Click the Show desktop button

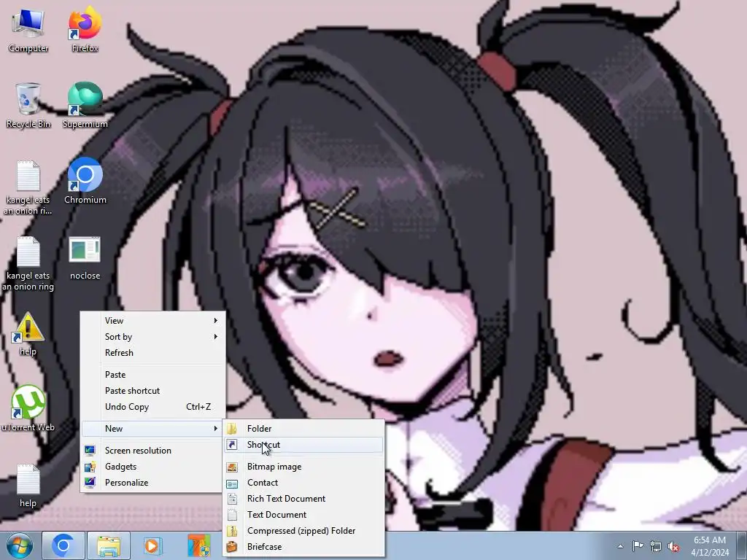pos(742,545)
